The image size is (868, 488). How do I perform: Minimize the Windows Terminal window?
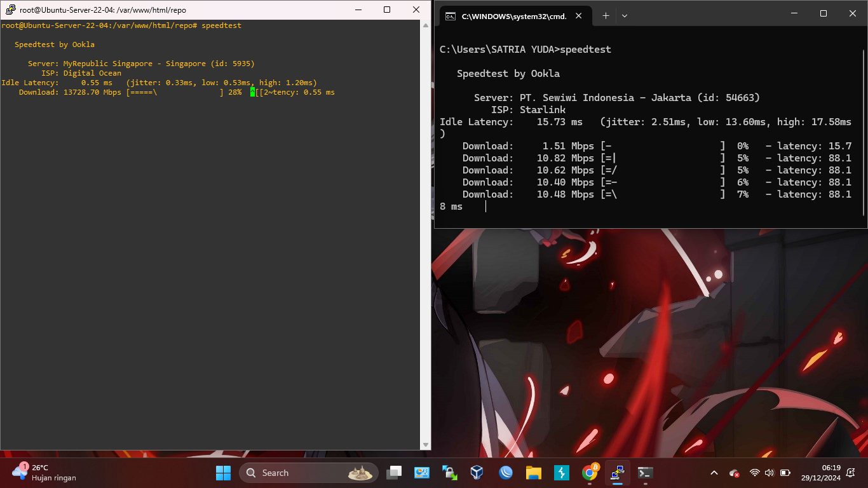794,13
